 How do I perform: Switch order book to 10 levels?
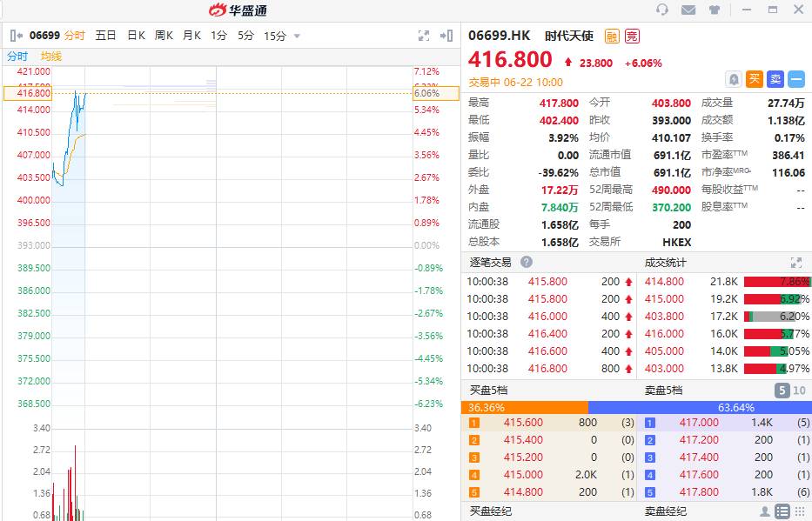799,391
